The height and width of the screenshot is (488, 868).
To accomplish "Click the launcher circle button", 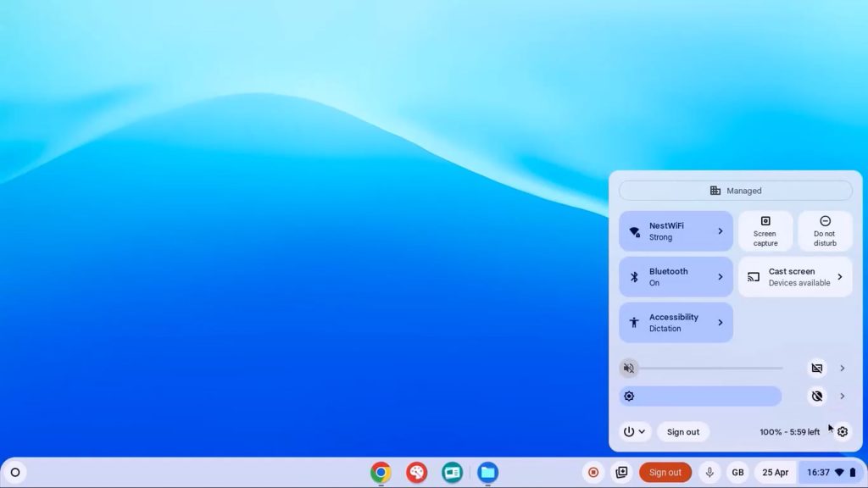I will (x=15, y=473).
